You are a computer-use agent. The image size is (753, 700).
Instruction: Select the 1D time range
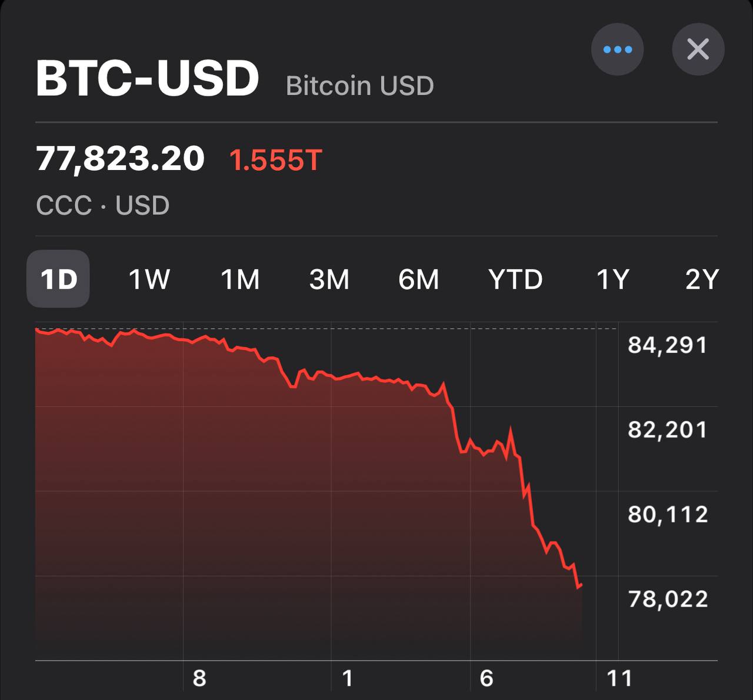coord(58,279)
